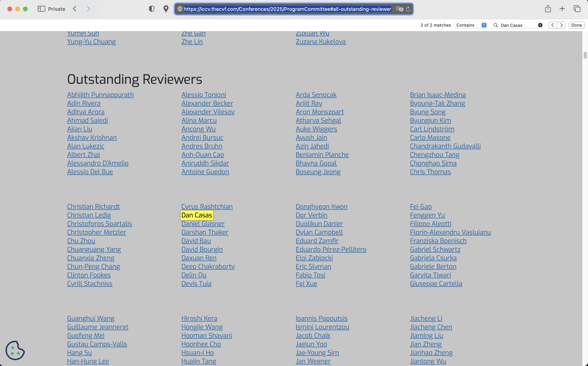
Task: Open the Contains match-type dropdown
Action: point(471,25)
